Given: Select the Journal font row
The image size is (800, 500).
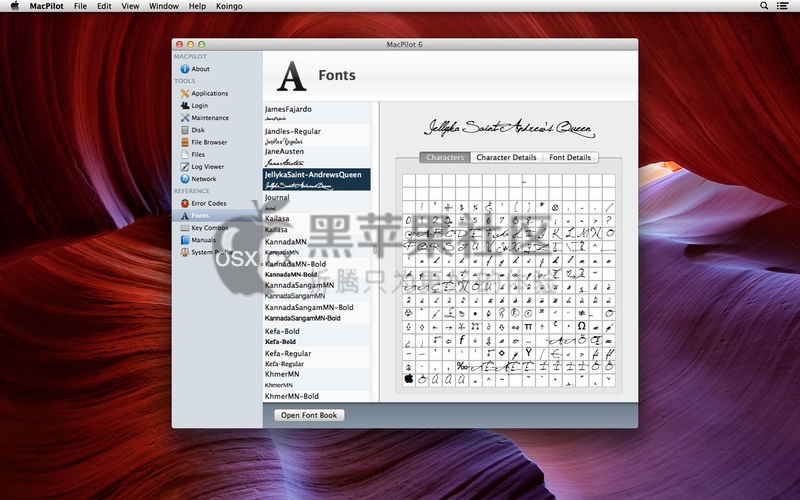Looking at the screenshot, I should [316, 202].
